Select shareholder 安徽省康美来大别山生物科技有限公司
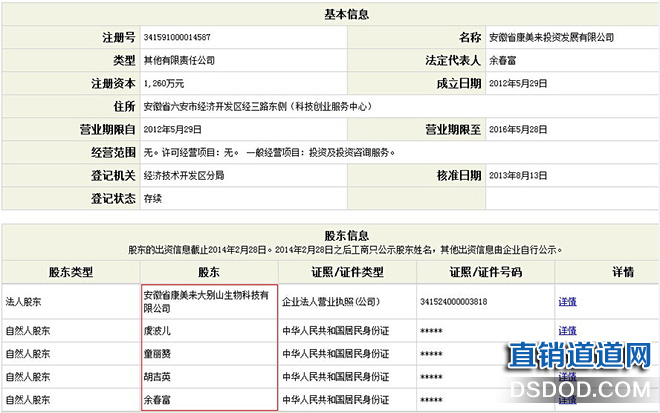Viewport: 660px width, 413px height. pyautogui.click(x=206, y=301)
